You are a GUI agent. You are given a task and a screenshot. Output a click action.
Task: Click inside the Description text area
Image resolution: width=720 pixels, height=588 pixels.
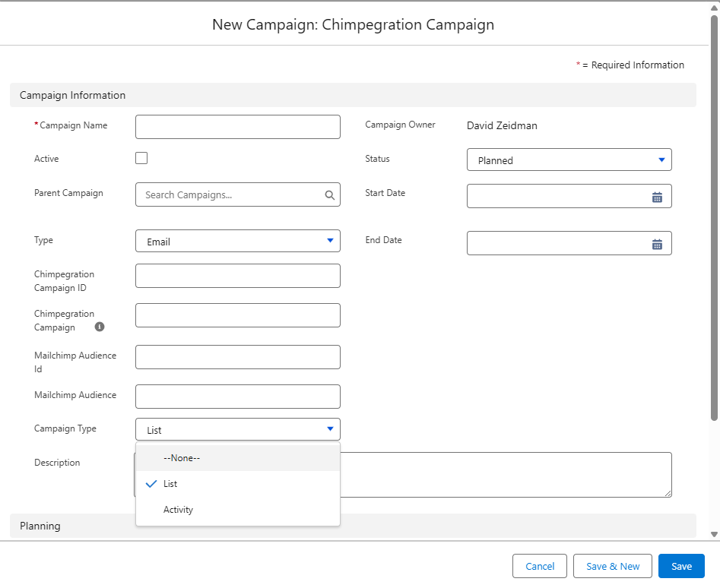tap(506, 475)
